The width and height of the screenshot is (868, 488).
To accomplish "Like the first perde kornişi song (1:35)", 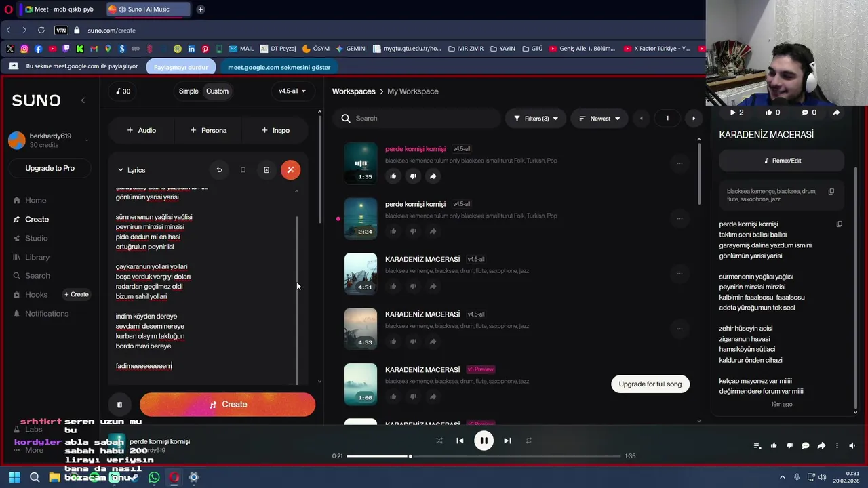I will click(393, 176).
